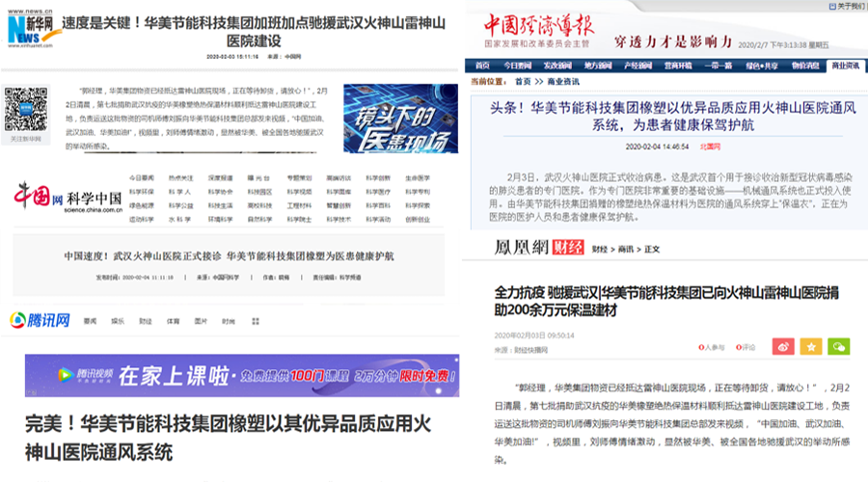Viewport: 868px width, 482px height.
Task: Click the slogan 穿透力才是影响力
Action: (672, 41)
